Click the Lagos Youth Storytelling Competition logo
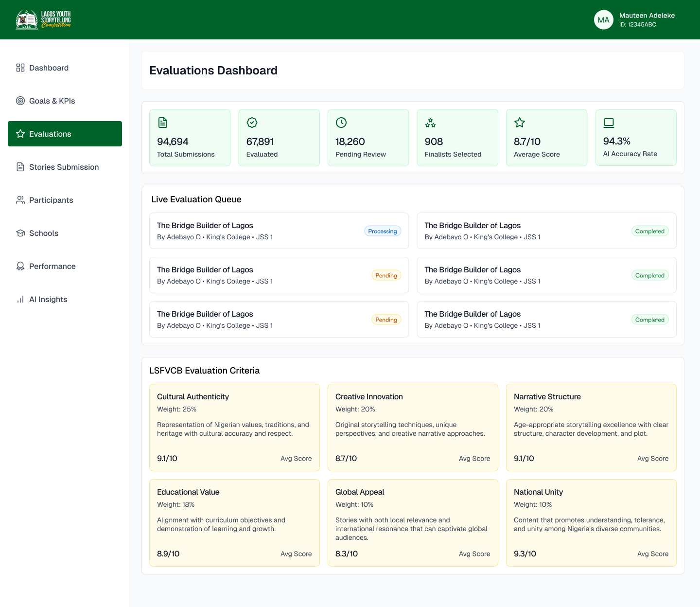This screenshot has height=607, width=700. coord(43,19)
